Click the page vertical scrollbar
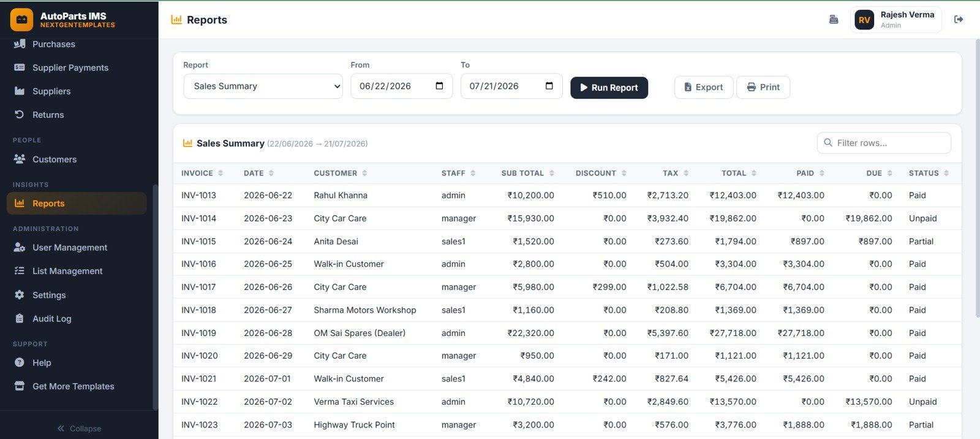This screenshot has height=439, width=980. (x=977, y=178)
